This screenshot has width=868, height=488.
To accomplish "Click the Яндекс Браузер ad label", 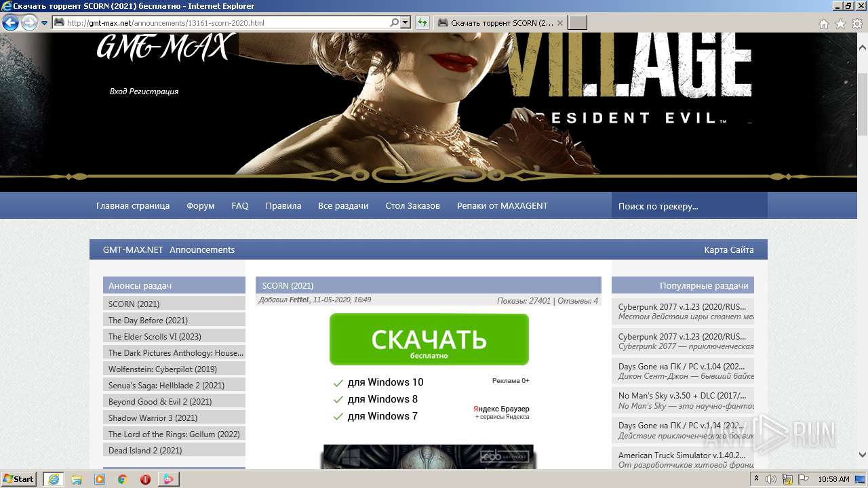I will click(x=502, y=409).
